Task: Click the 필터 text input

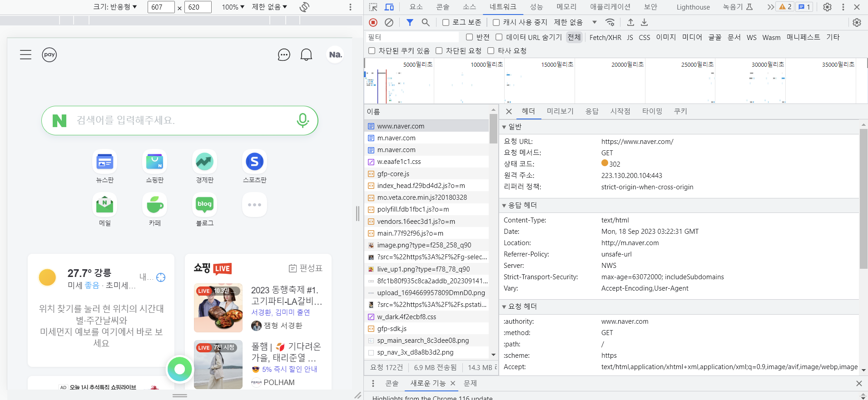Action: coord(412,37)
